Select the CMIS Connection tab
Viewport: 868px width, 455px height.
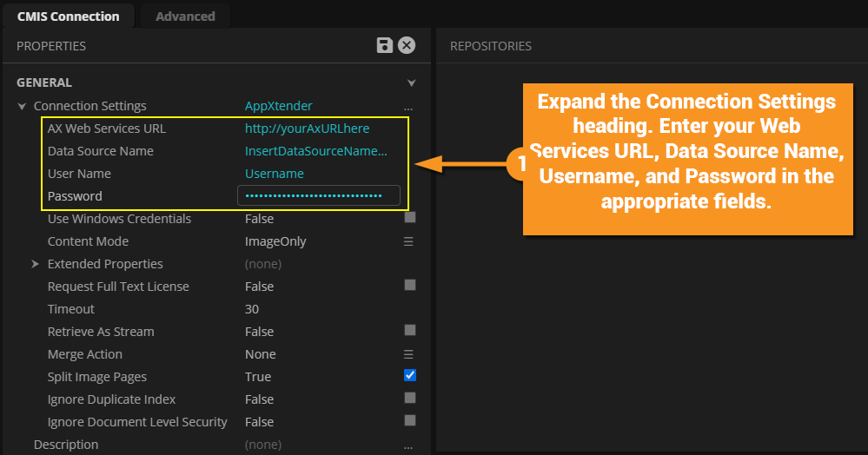pyautogui.click(x=69, y=16)
